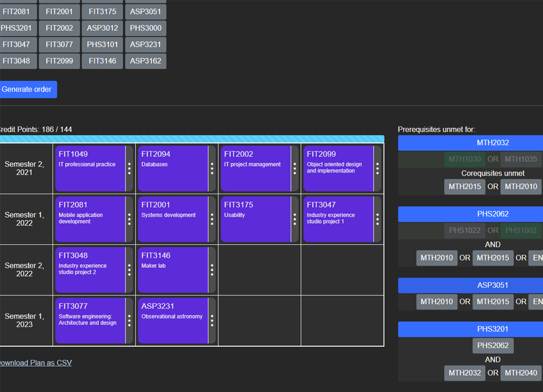
Task: Choose the MTH2040 prerequisite option
Action: (x=521, y=373)
